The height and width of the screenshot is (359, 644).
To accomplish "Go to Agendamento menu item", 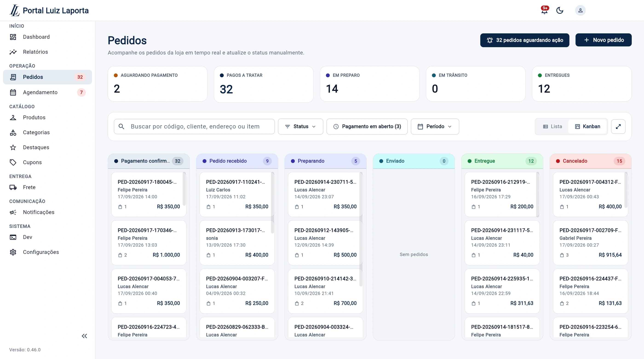I will pyautogui.click(x=48, y=92).
